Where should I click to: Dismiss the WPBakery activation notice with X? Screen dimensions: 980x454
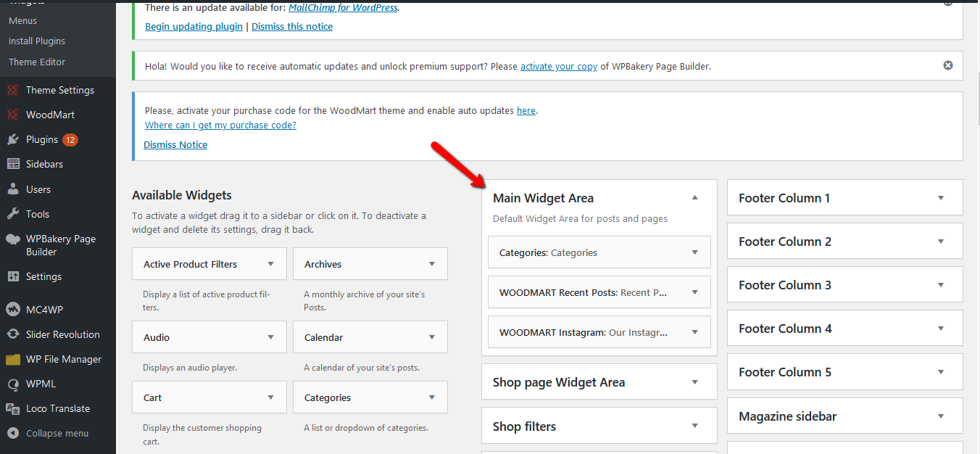(947, 65)
